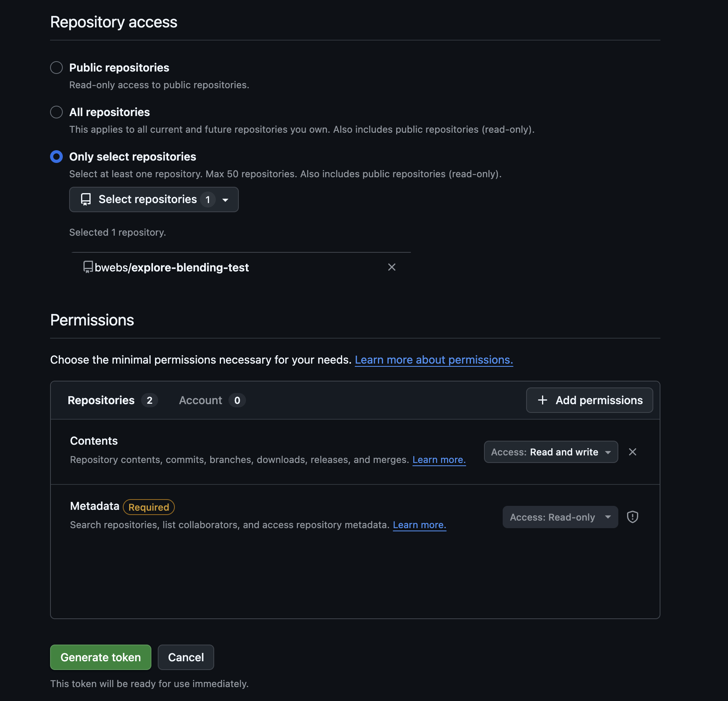Open the Metadata Read-only access dropdown

click(560, 517)
